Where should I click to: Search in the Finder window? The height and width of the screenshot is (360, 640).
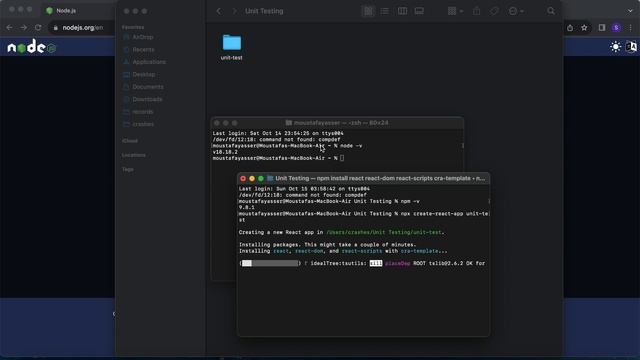coord(551,11)
